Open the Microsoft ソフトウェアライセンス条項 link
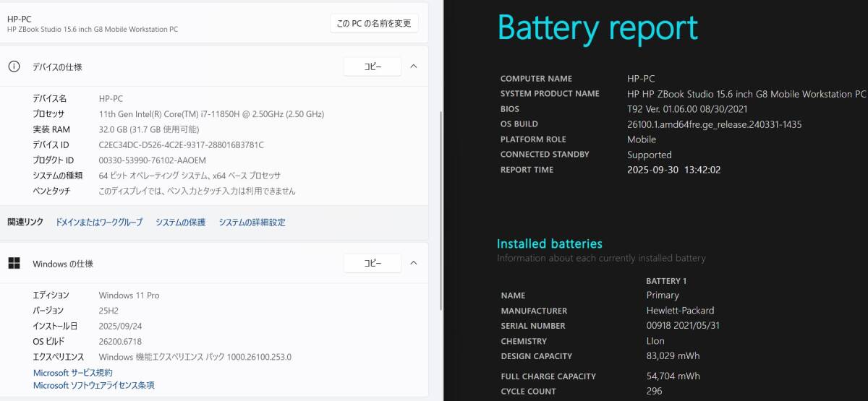 pyautogui.click(x=94, y=386)
